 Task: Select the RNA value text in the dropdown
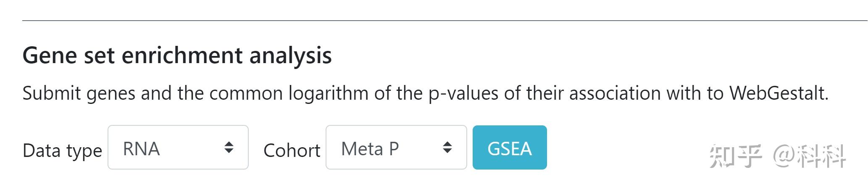tap(141, 149)
